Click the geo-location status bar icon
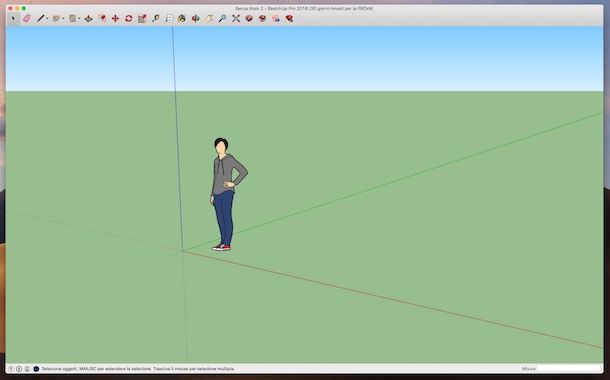Image resolution: width=610 pixels, height=380 pixels. [x=11, y=369]
